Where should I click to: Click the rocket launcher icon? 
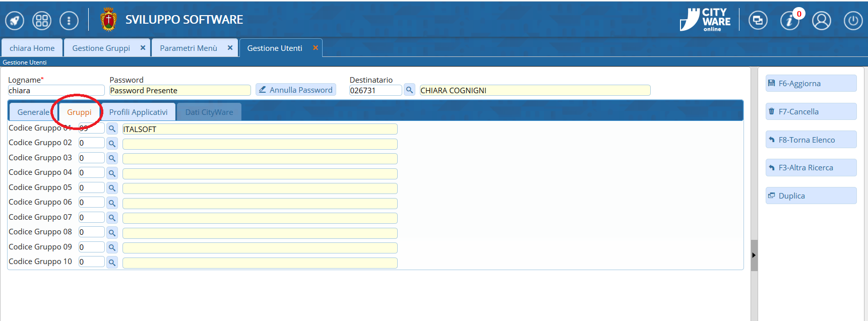pyautogui.click(x=15, y=21)
